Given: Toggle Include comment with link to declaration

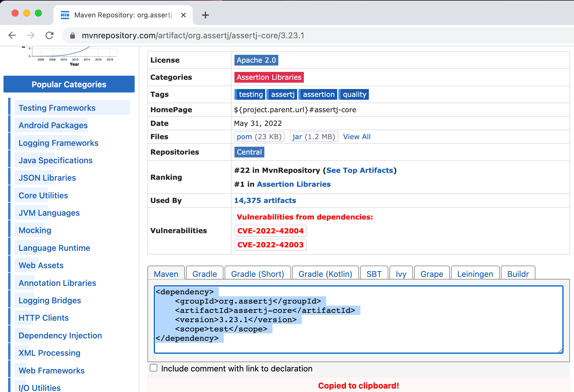Looking at the screenshot, I should point(154,368).
